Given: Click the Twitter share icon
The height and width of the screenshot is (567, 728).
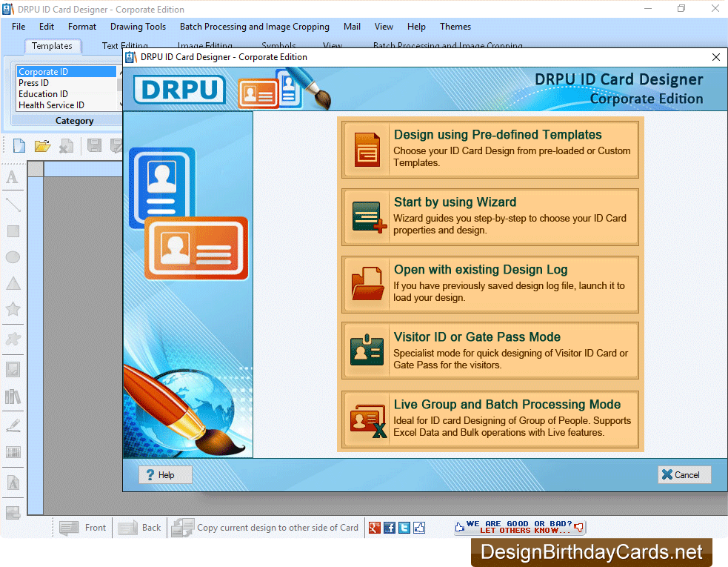Looking at the screenshot, I should pyautogui.click(x=404, y=528).
